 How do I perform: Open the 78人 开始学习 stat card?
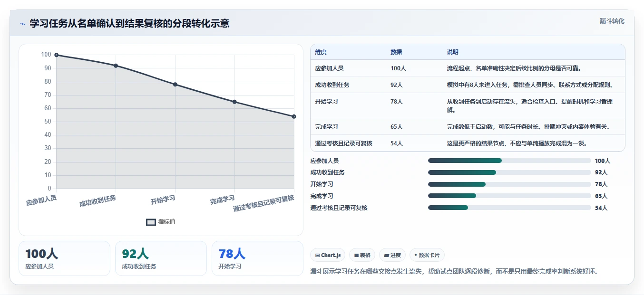[257, 258]
